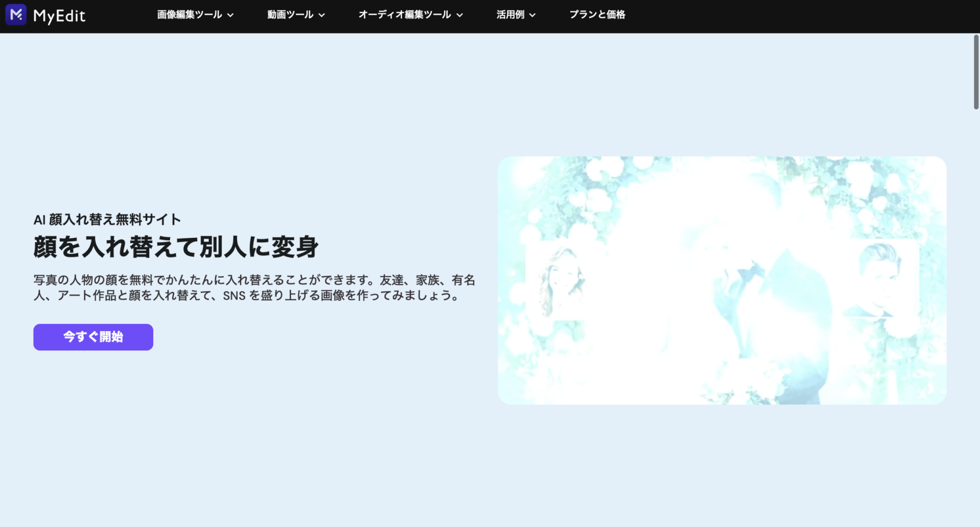Click the page's vertical scrollbar thumb

976,72
